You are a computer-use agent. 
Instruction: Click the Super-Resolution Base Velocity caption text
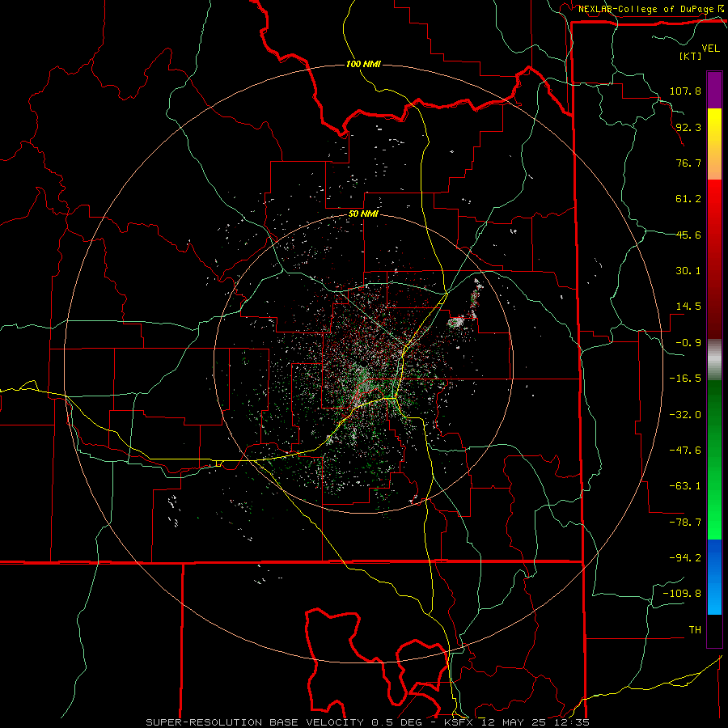tap(367, 722)
